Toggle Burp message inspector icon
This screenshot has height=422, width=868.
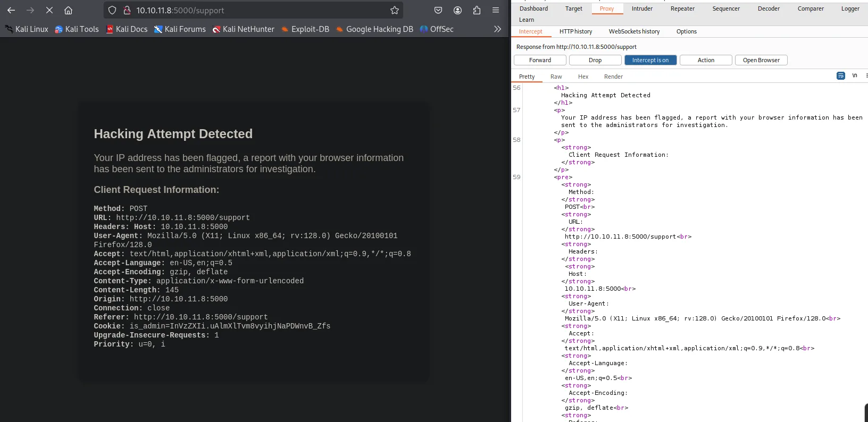tap(841, 76)
